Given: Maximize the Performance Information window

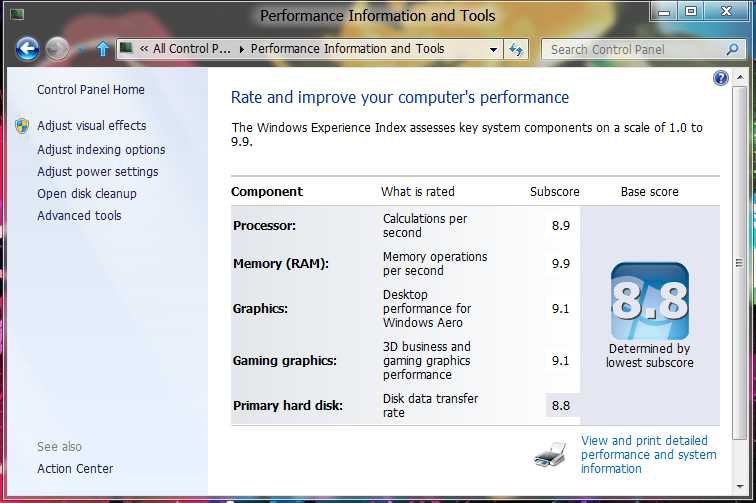Looking at the screenshot, I should (x=691, y=12).
